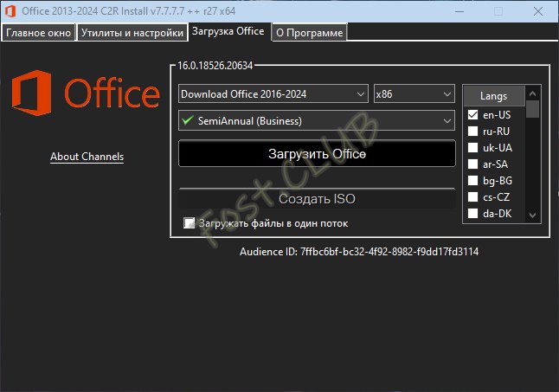Switch to the Главное окно tab
The height and width of the screenshot is (392, 559).
[38, 33]
